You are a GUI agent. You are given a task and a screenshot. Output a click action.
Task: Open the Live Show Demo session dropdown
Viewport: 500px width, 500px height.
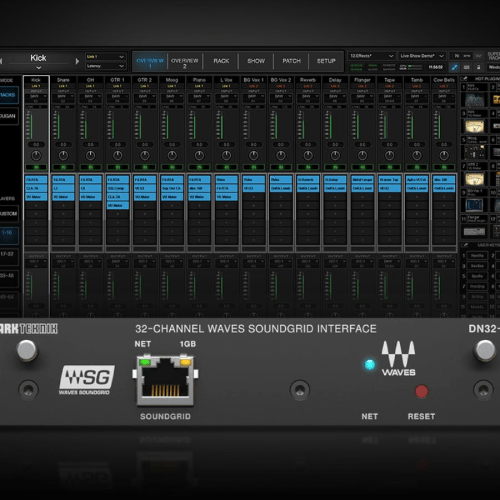[x=422, y=56]
